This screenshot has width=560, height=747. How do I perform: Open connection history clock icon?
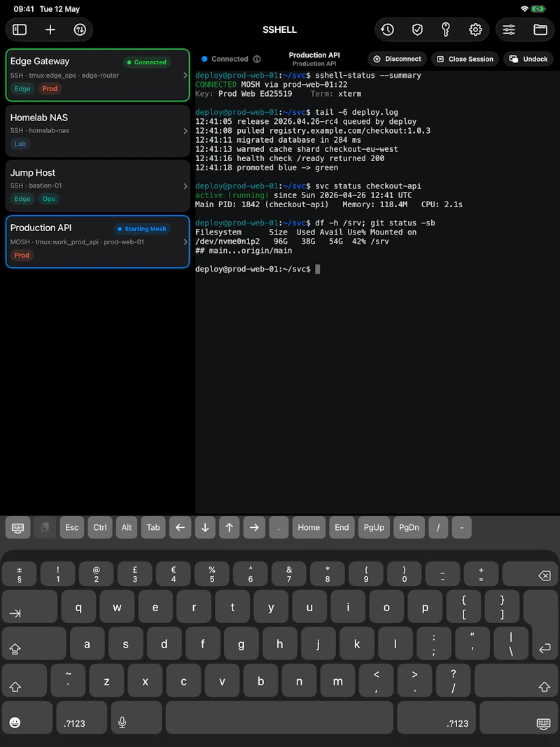click(x=388, y=29)
